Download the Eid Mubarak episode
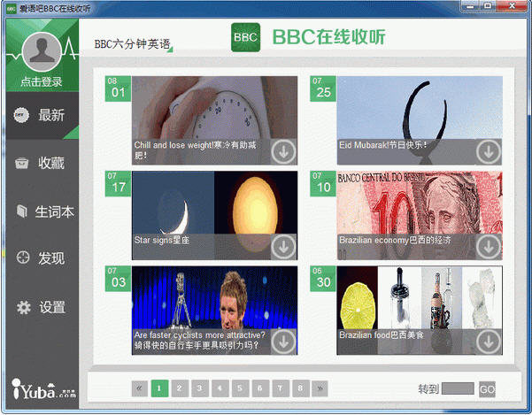 (489, 152)
